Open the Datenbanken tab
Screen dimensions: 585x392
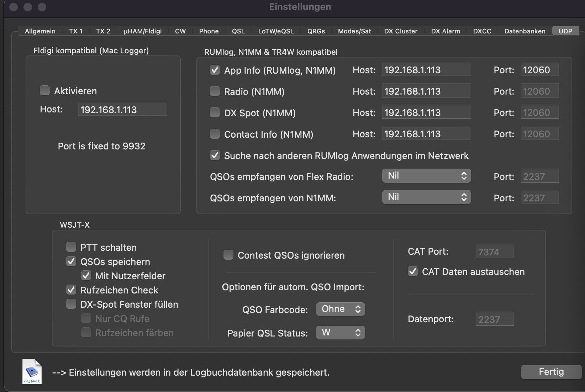pyautogui.click(x=525, y=31)
